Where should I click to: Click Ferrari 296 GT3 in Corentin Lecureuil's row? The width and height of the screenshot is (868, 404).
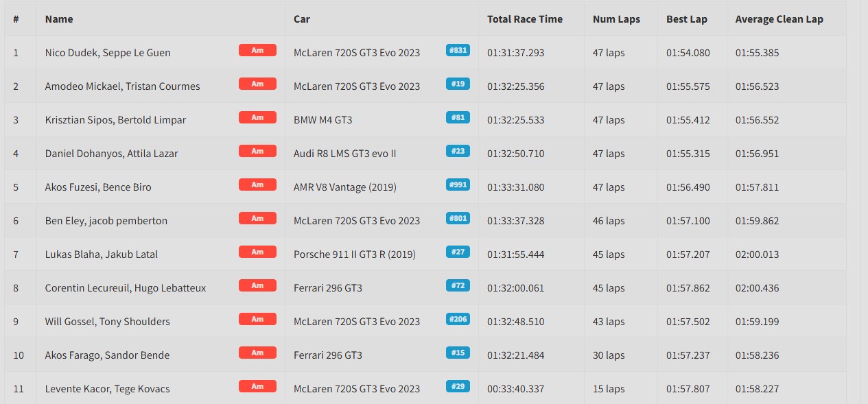pyautogui.click(x=328, y=288)
